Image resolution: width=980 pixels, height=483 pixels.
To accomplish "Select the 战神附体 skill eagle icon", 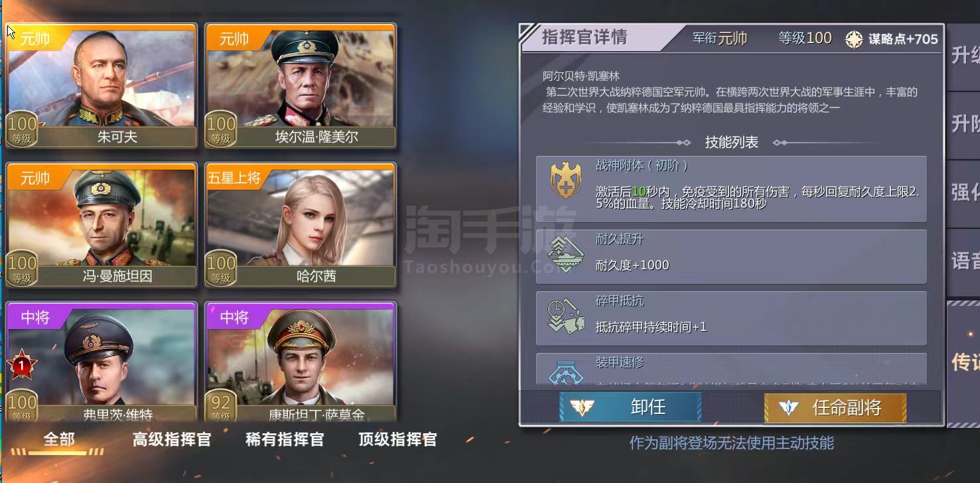I will tap(566, 181).
